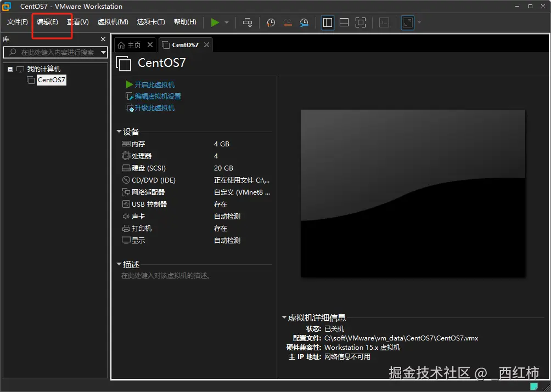Click 自定义 (VMnet8 network value

(242, 192)
